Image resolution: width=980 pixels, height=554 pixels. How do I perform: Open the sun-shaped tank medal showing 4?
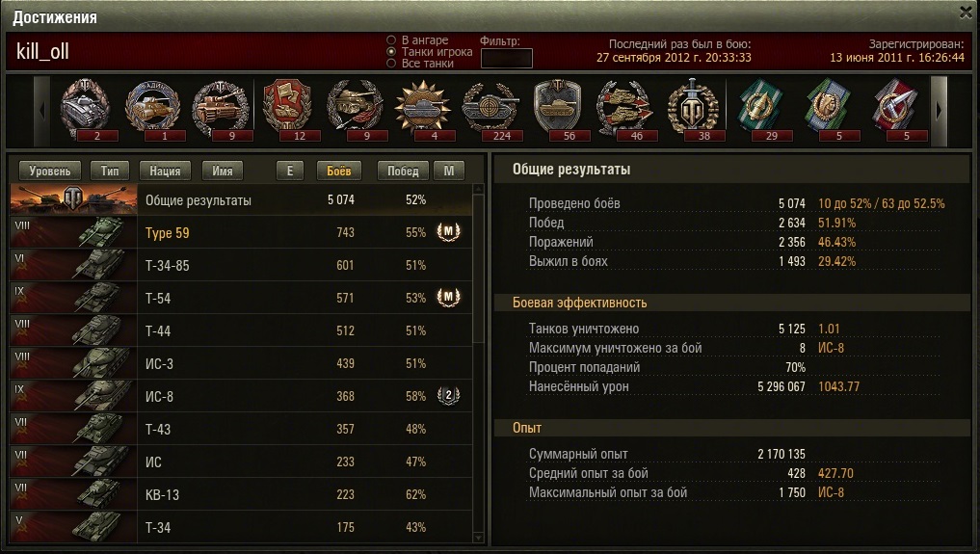point(423,109)
